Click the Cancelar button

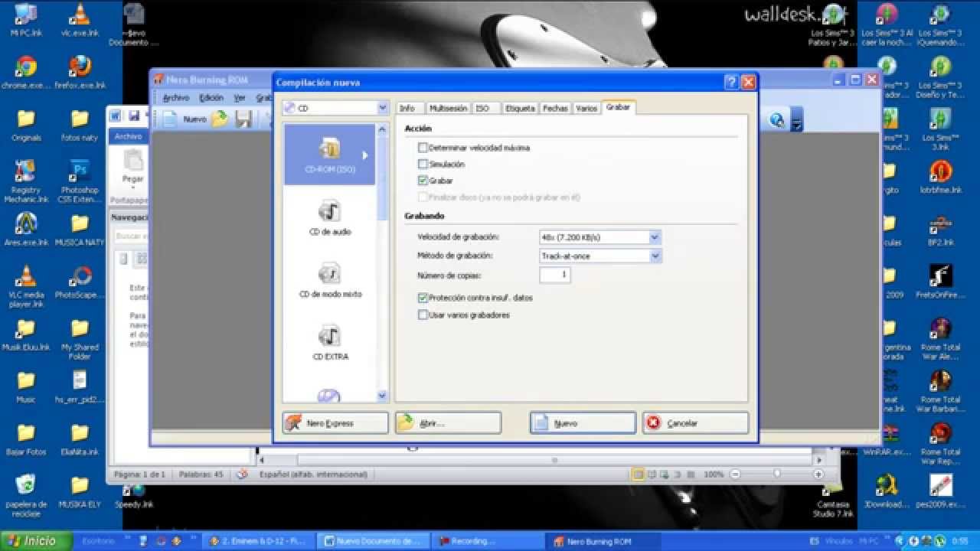695,423
